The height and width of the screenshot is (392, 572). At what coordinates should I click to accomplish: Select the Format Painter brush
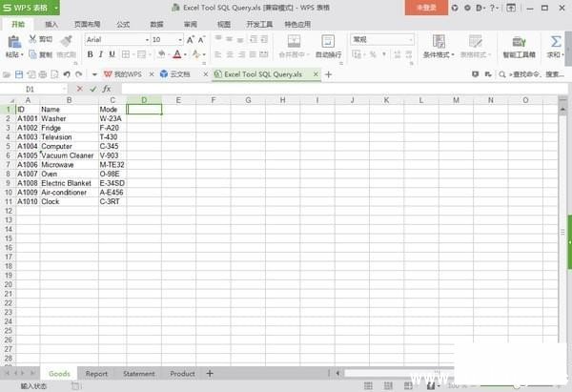(x=66, y=41)
